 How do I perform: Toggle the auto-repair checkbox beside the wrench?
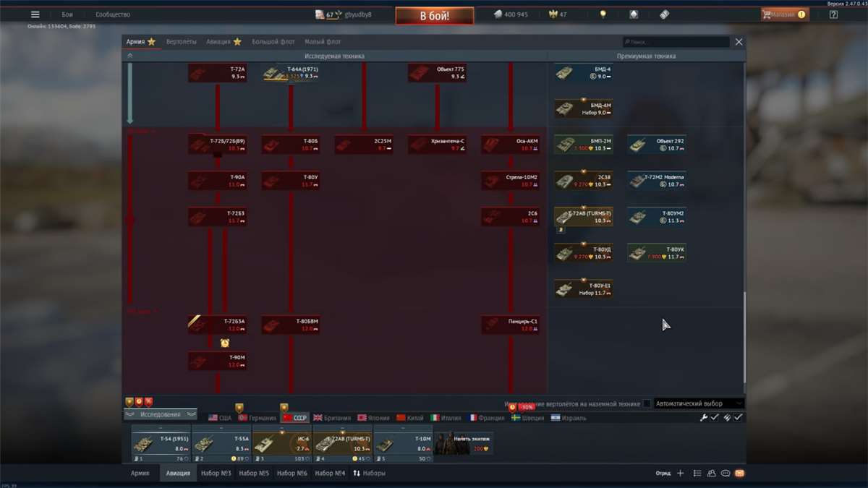[715, 418]
